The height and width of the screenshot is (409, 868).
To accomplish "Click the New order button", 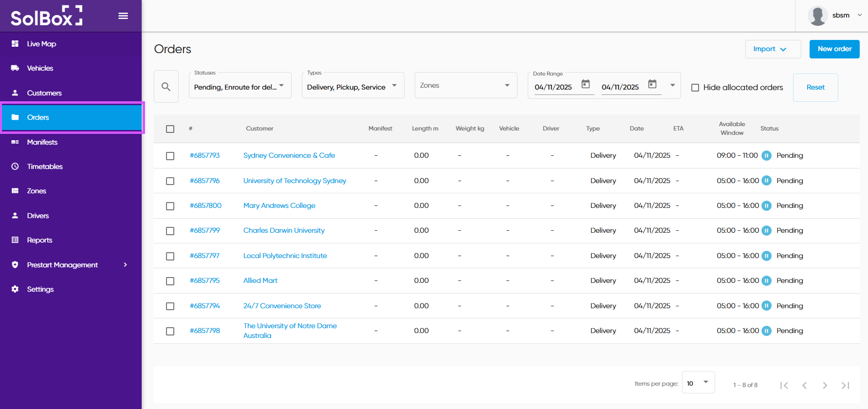I will point(834,49).
